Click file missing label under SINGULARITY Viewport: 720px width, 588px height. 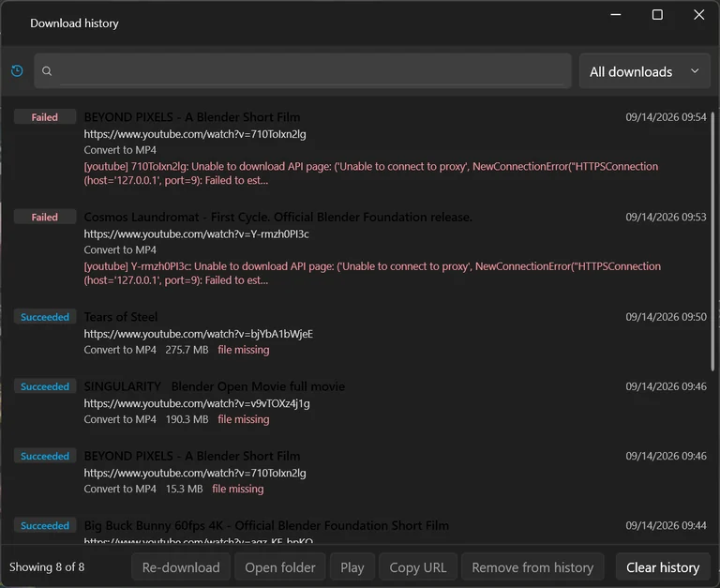point(244,419)
